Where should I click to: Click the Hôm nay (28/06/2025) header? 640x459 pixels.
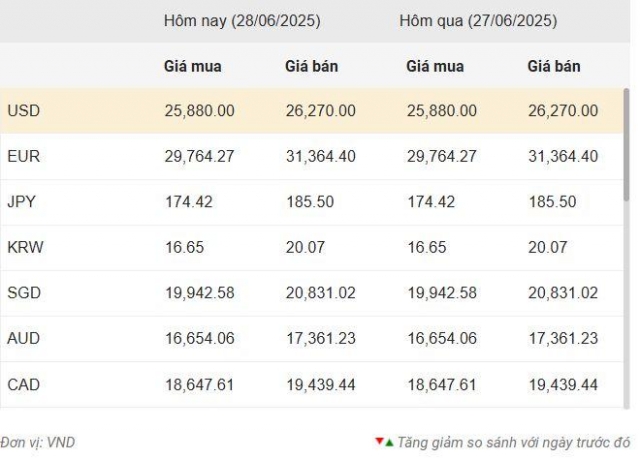[x=242, y=21]
